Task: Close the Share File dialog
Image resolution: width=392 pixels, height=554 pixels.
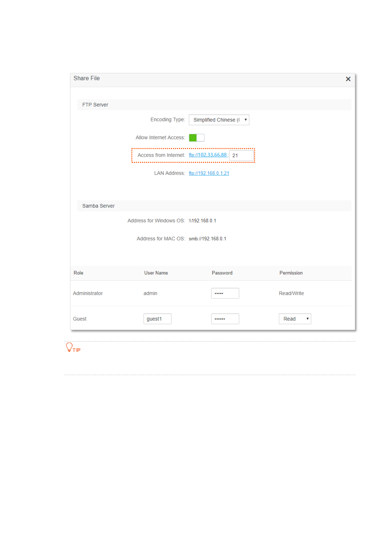Action: click(x=348, y=79)
